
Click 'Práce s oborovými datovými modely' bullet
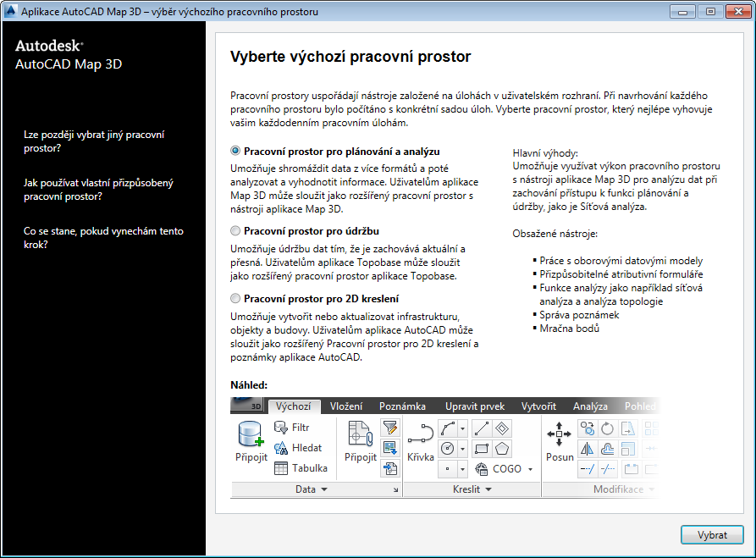621,261
